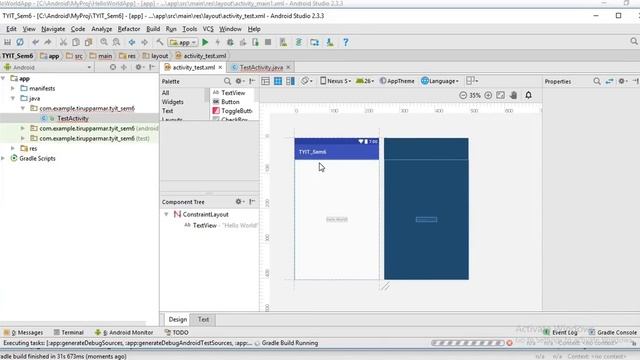Click the Scroll from Source target icon

click(x=113, y=67)
